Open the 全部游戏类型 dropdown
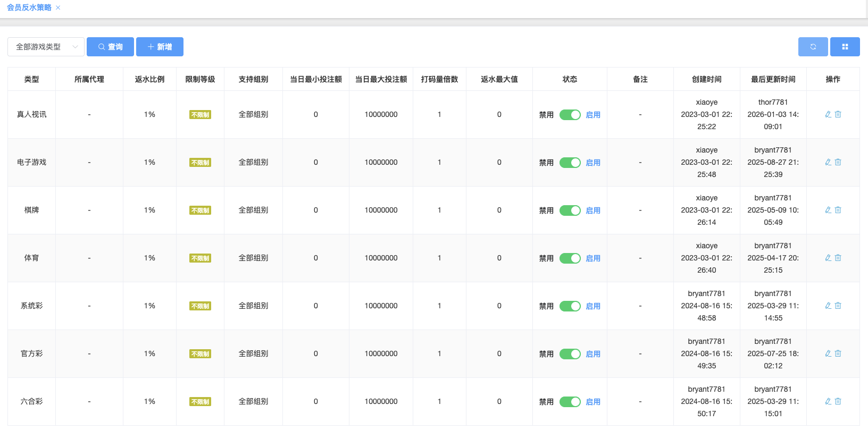868x430 pixels. pos(46,47)
